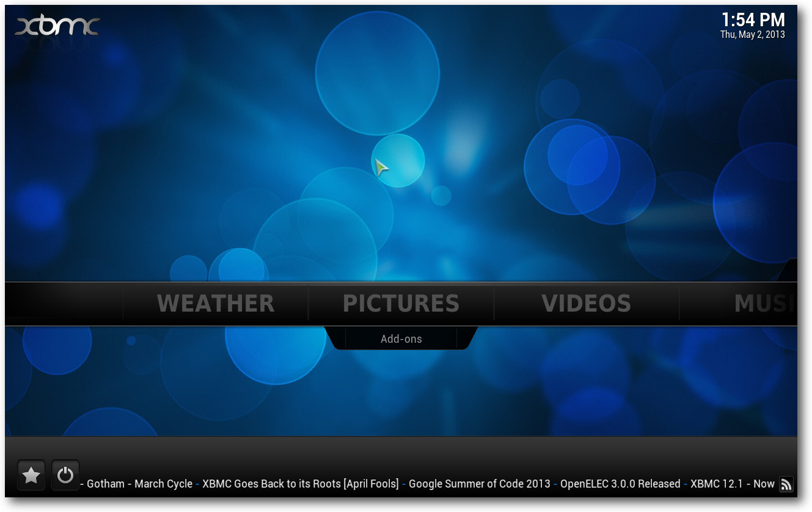Screen dimensions: 812x512
Task: Open the power shutdown menu icon
Action: pyautogui.click(x=65, y=475)
